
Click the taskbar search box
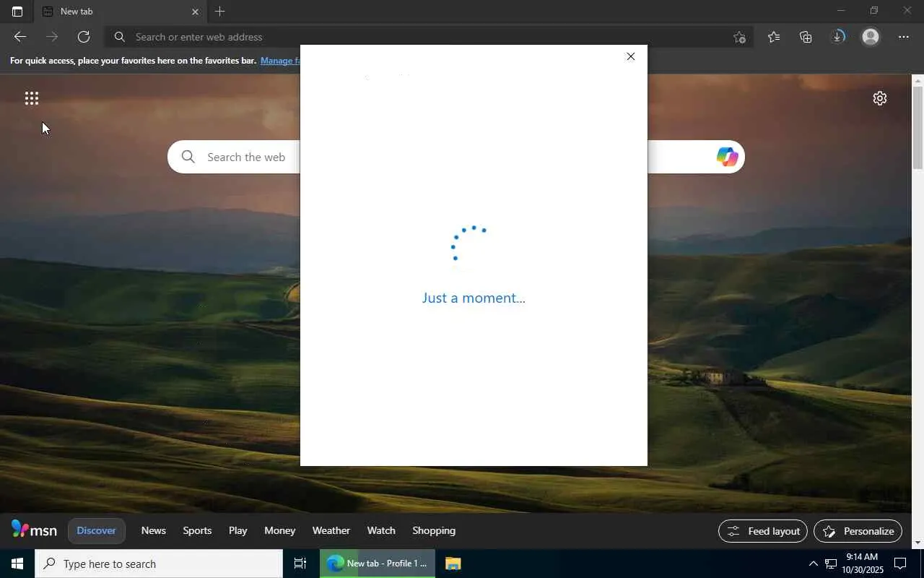(x=159, y=564)
